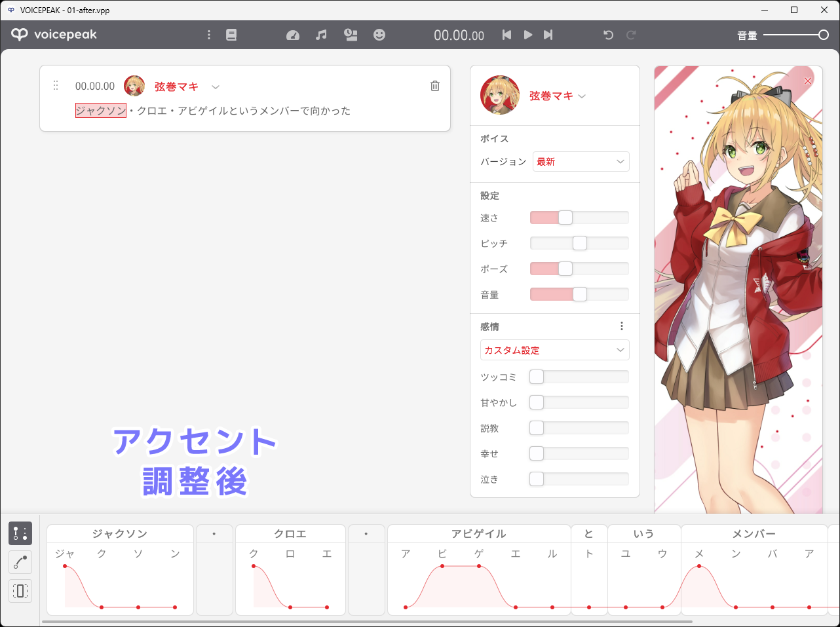Image resolution: width=840 pixels, height=627 pixels.
Task: Click highlighted word ジャクソン in the text block
Action: coord(101,111)
